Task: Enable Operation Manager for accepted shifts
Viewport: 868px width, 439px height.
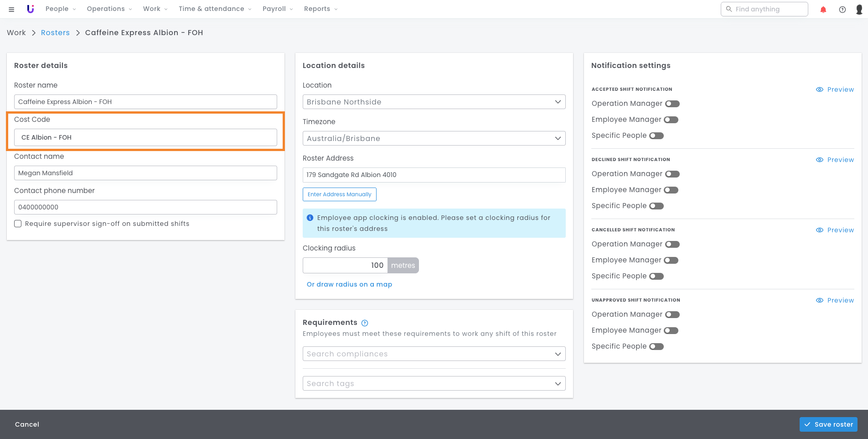Action: [672, 104]
